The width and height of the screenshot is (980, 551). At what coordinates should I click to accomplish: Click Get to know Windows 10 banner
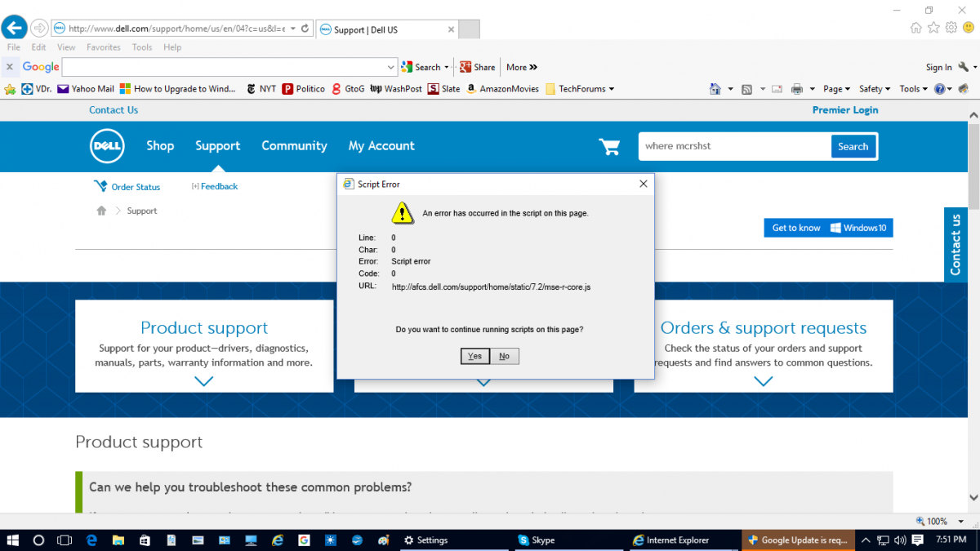(x=828, y=228)
